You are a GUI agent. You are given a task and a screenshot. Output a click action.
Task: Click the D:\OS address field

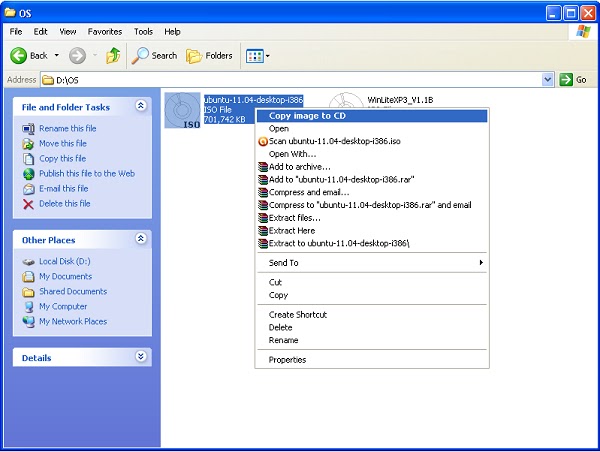click(x=291, y=80)
